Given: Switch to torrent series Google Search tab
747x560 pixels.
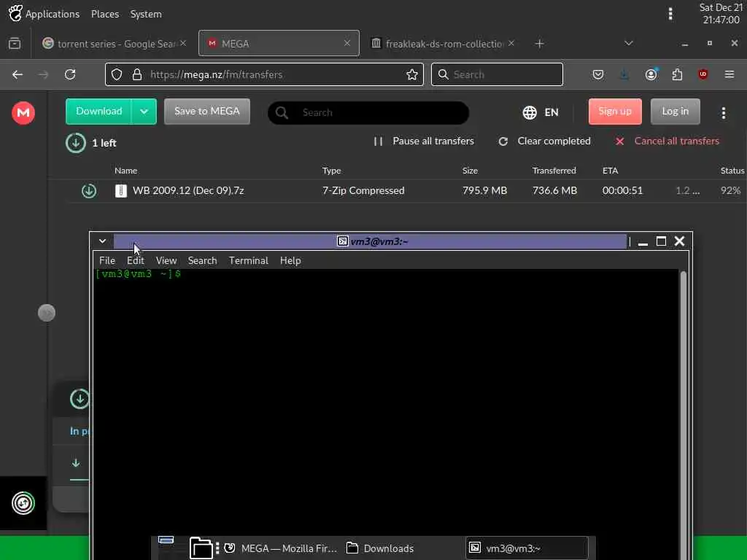Looking at the screenshot, I should [x=114, y=44].
